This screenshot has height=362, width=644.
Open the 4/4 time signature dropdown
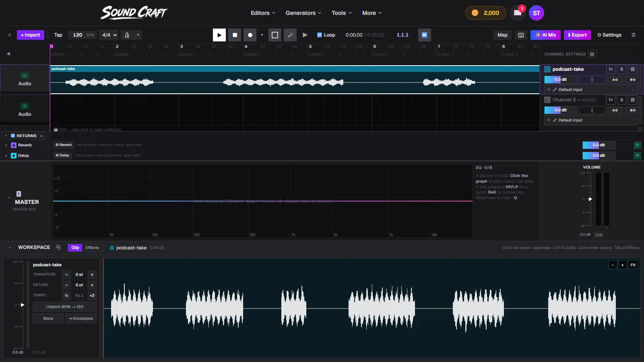click(109, 35)
